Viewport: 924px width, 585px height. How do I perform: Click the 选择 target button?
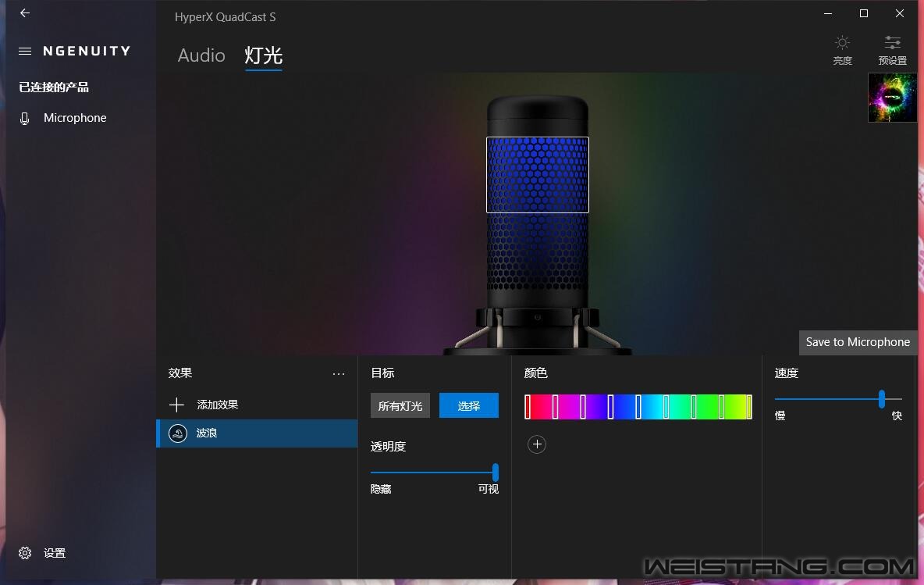click(x=468, y=405)
